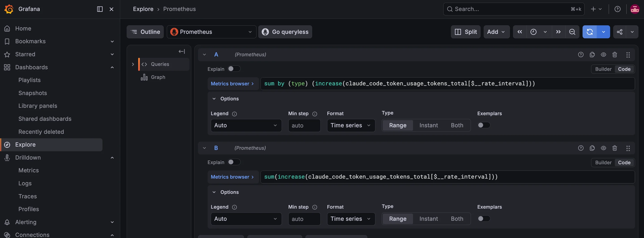The width and height of the screenshot is (644, 238).
Task: Zoom out time range magnifier icon
Action: click(x=572, y=32)
